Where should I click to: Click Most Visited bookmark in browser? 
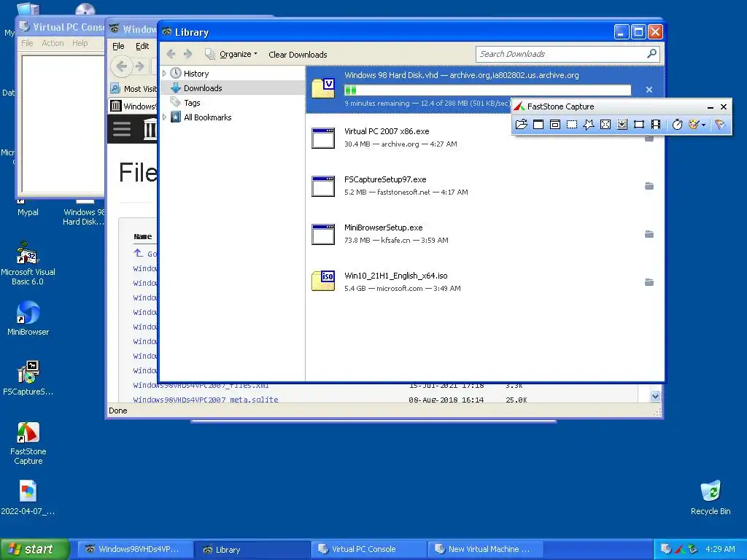point(134,88)
